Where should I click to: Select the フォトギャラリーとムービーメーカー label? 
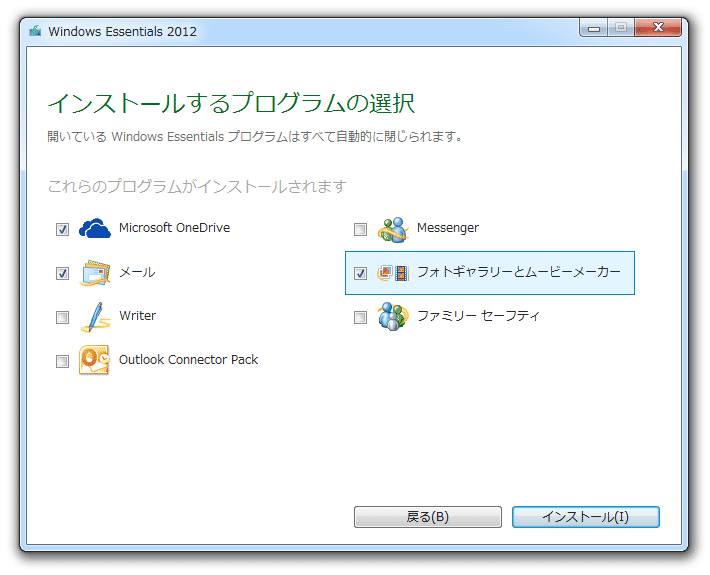pos(518,272)
